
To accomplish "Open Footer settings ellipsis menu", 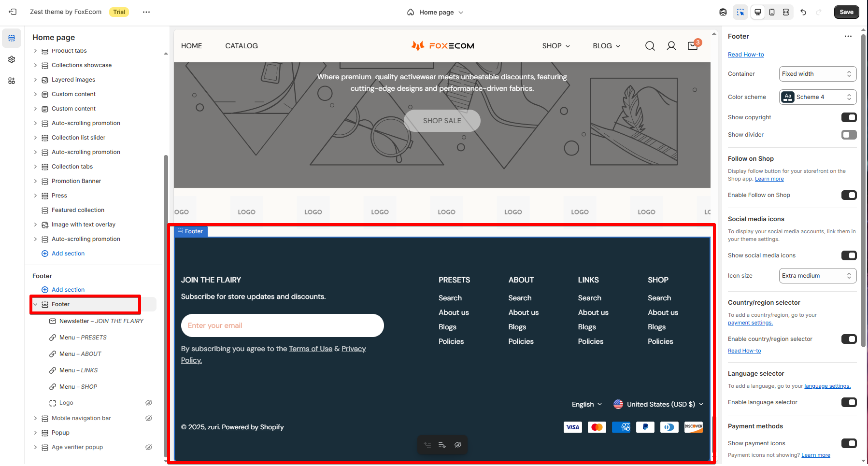I will pyautogui.click(x=848, y=36).
